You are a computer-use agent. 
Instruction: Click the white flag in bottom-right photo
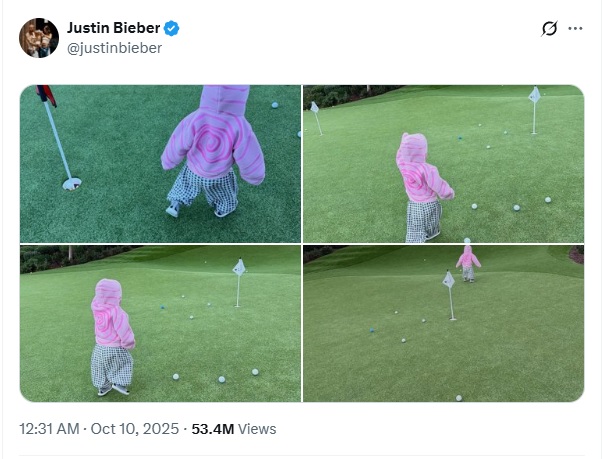tap(448, 279)
